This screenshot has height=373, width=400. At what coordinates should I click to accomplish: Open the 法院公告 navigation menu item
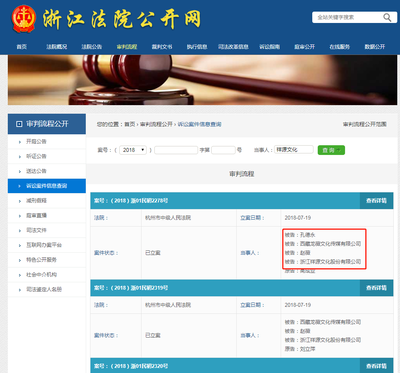point(92,47)
